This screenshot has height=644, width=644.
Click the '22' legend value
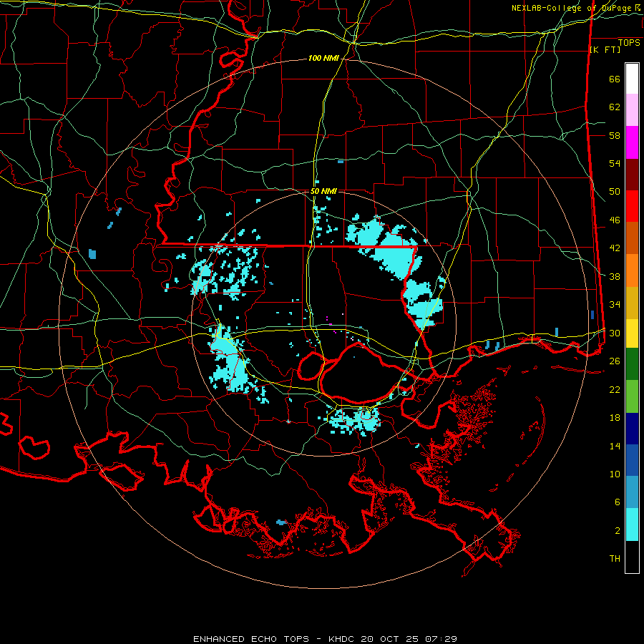click(615, 389)
